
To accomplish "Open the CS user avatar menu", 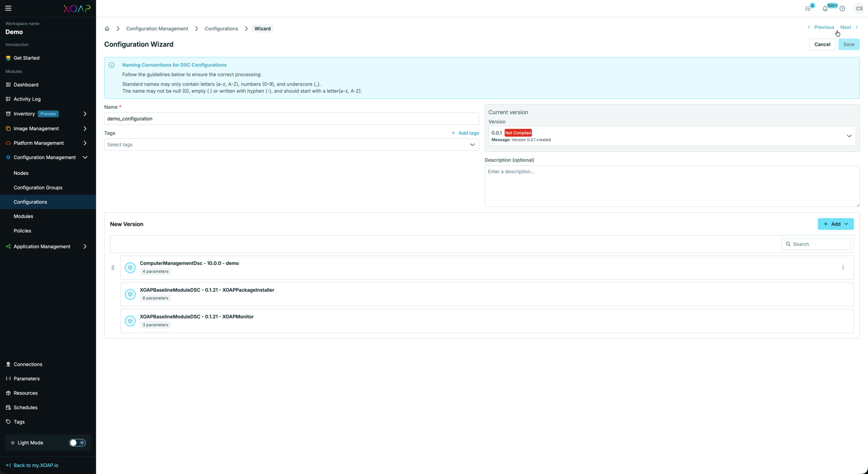I will point(859,9).
